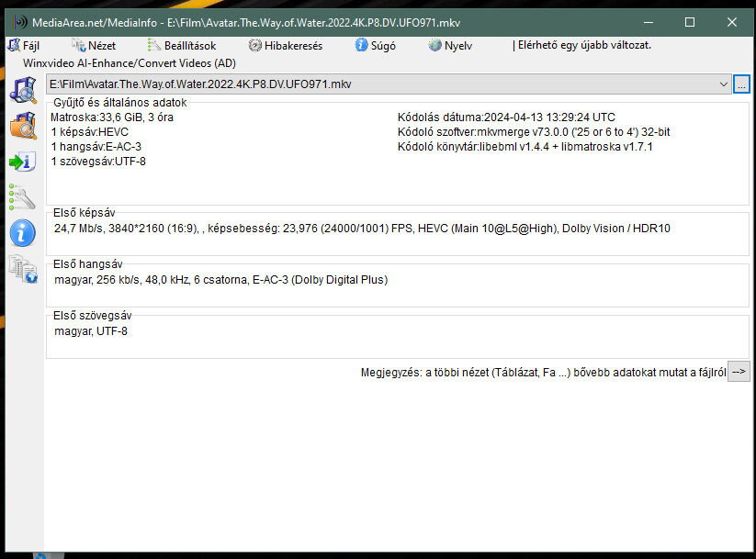
Task: Click the blue round info about icon
Action: 23,233
